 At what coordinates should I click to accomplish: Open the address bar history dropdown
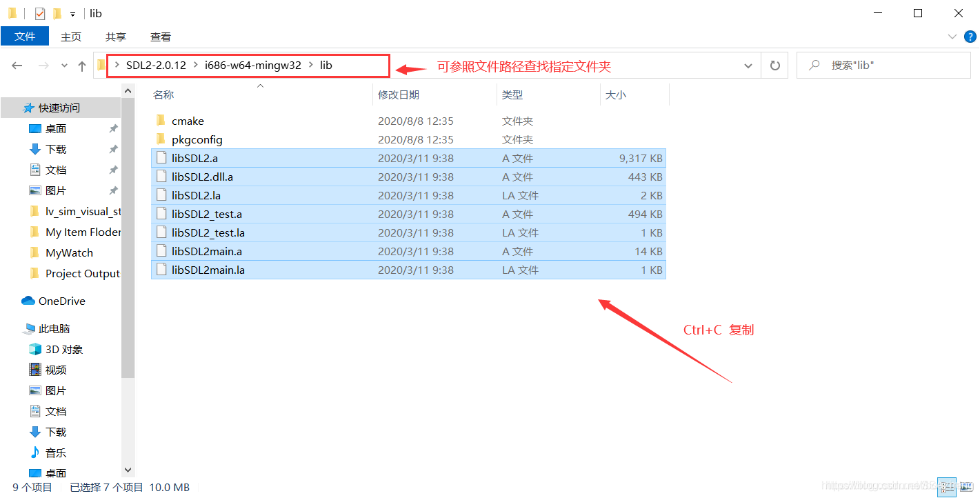click(x=748, y=66)
